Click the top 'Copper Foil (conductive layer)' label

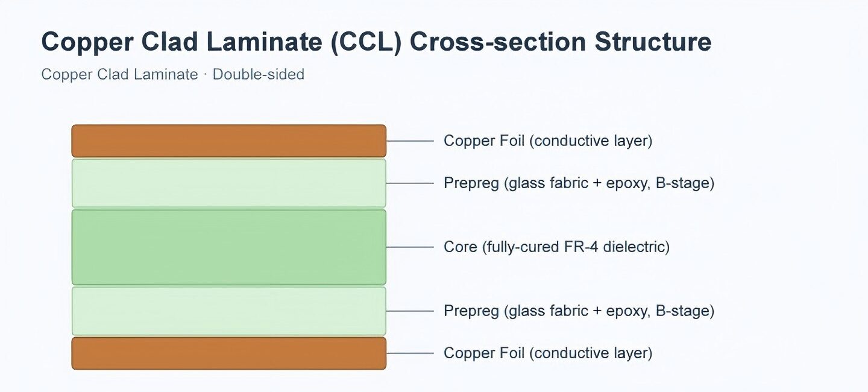(x=548, y=141)
